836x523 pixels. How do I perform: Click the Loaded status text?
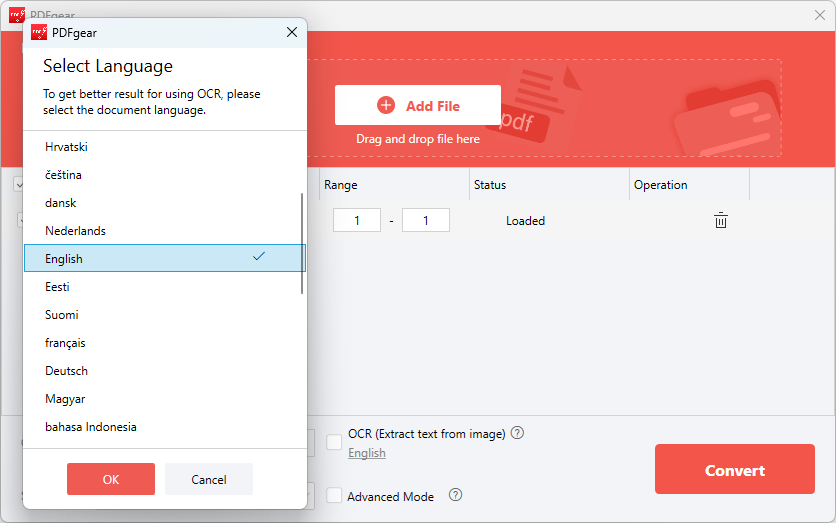pyautogui.click(x=525, y=221)
